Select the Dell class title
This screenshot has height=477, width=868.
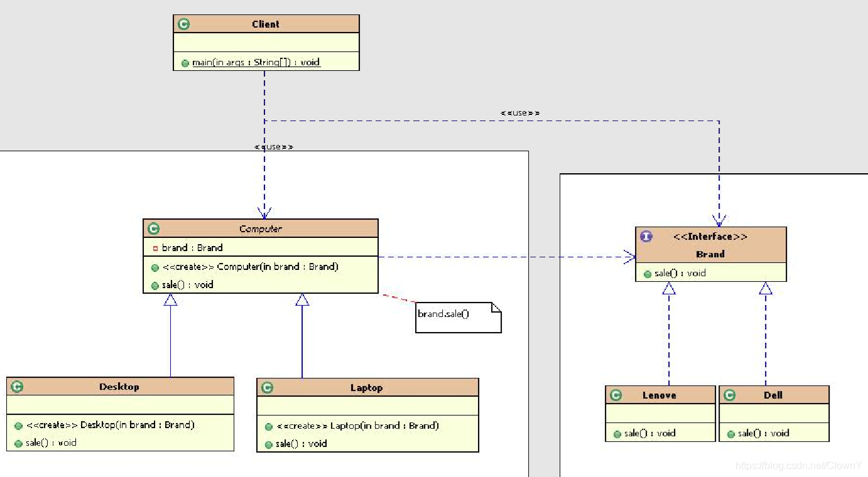pos(773,395)
